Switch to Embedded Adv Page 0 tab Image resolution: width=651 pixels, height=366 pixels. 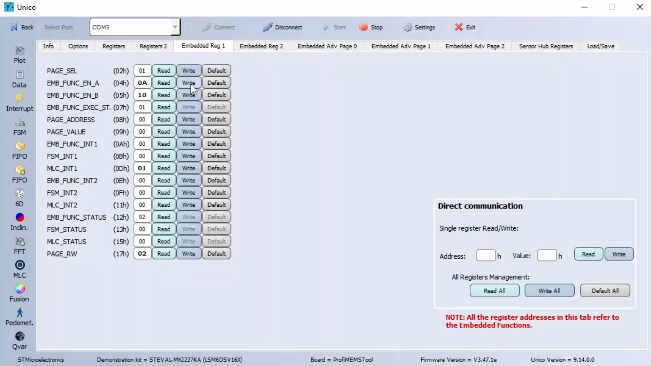pyautogui.click(x=327, y=46)
